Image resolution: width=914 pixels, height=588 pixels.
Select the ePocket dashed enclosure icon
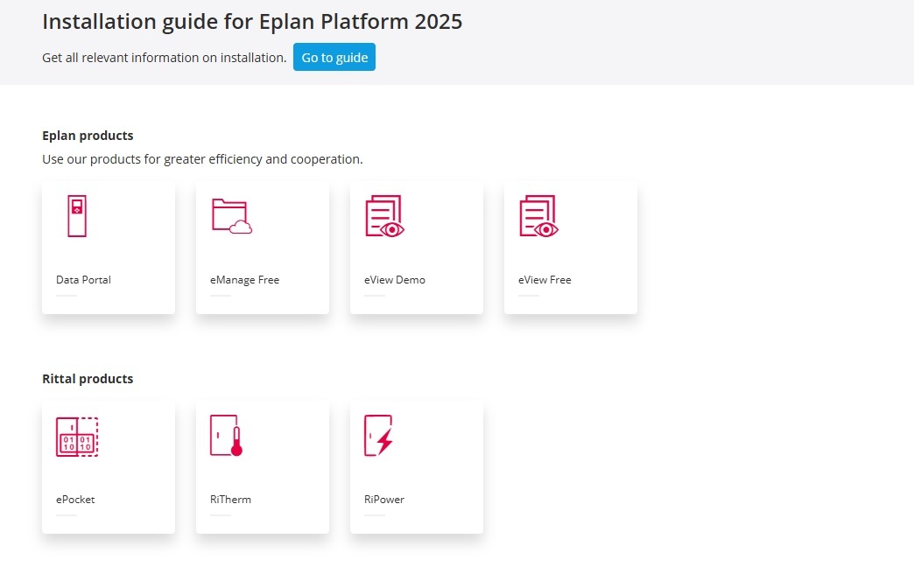coord(76,435)
